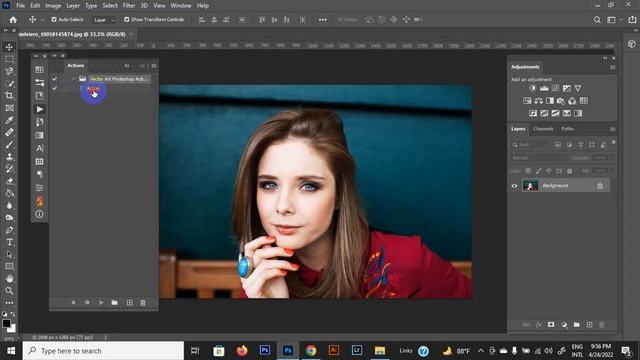Select the Lasso tool
The height and width of the screenshot is (360, 640).
[9, 71]
